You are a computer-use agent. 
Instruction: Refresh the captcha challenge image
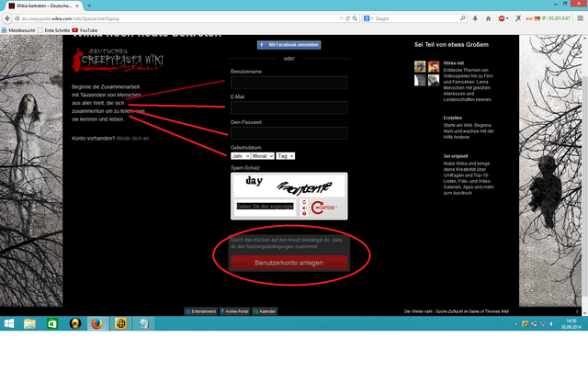pos(304,202)
